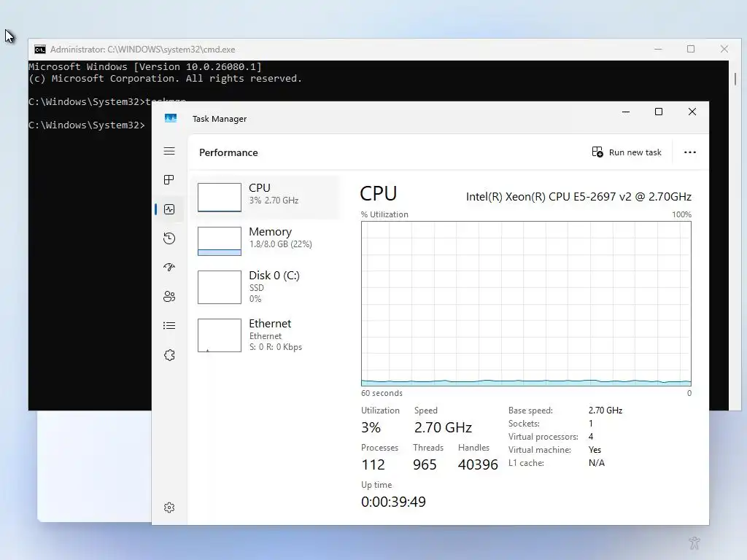Open Users sidebar icon
The height and width of the screenshot is (560, 747).
169,297
